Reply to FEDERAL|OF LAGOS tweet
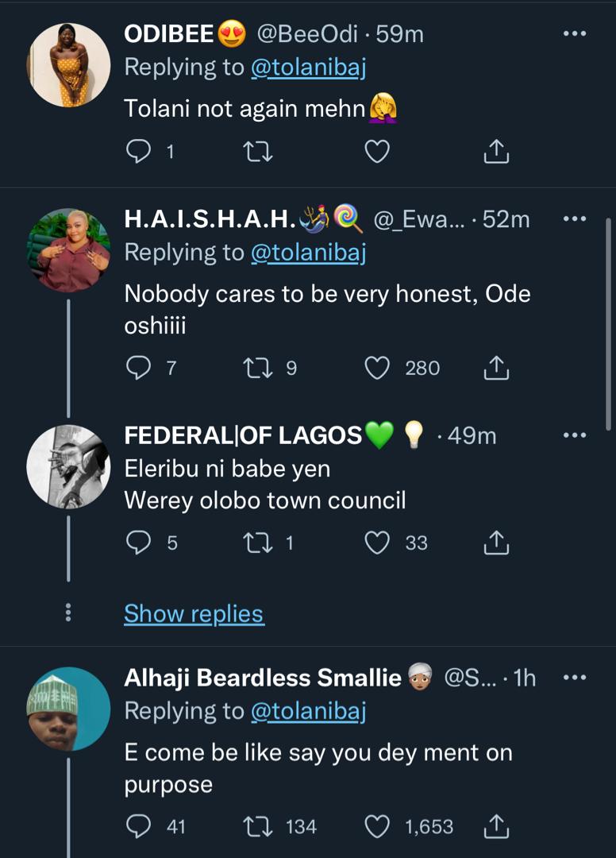The width and height of the screenshot is (616, 858). click(139, 543)
